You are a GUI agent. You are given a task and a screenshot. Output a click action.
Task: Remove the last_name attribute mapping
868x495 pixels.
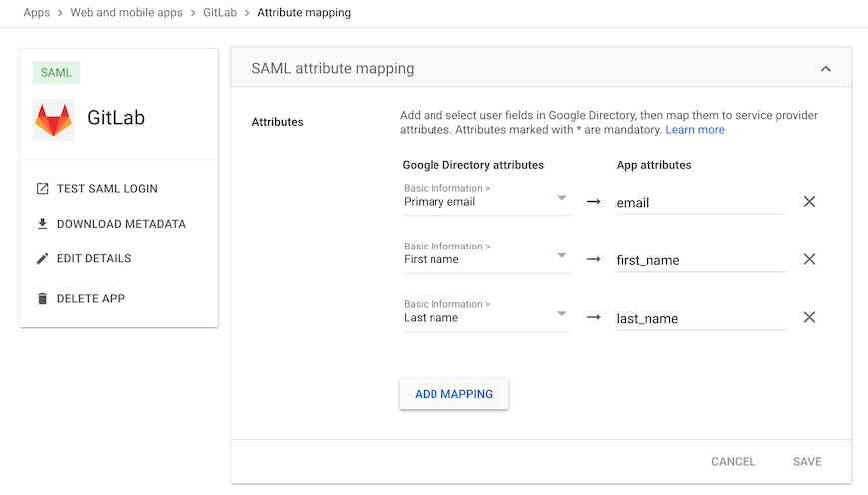[809, 317]
